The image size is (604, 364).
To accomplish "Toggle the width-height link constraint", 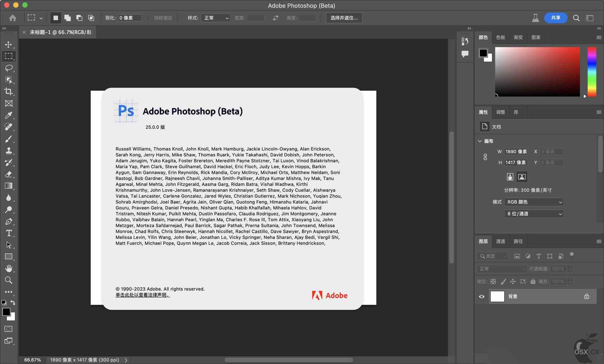I will [x=485, y=157].
